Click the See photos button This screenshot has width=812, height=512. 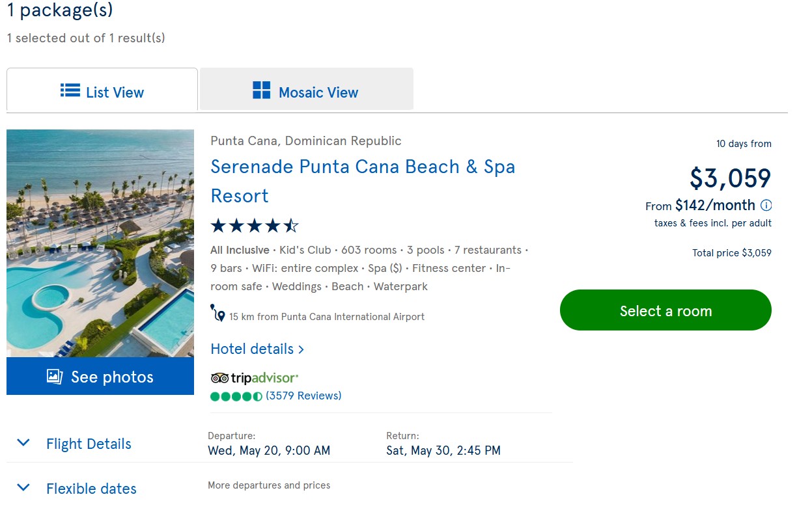(x=100, y=376)
